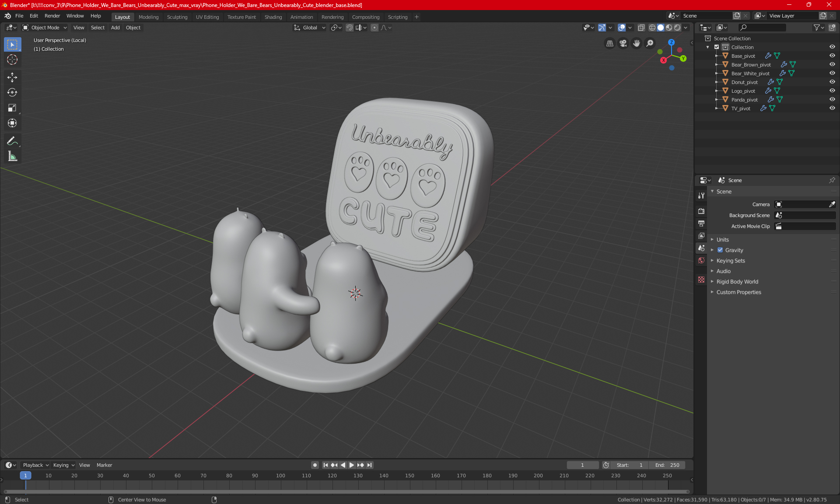Switch to wireframe viewport shading
This screenshot has width=840, height=504.
652,28
